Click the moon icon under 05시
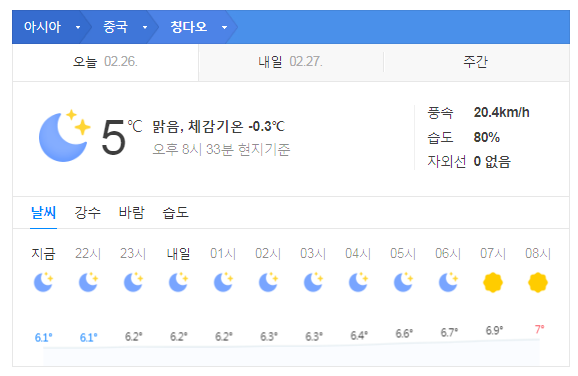Image resolution: width=578 pixels, height=376 pixels. tap(403, 282)
